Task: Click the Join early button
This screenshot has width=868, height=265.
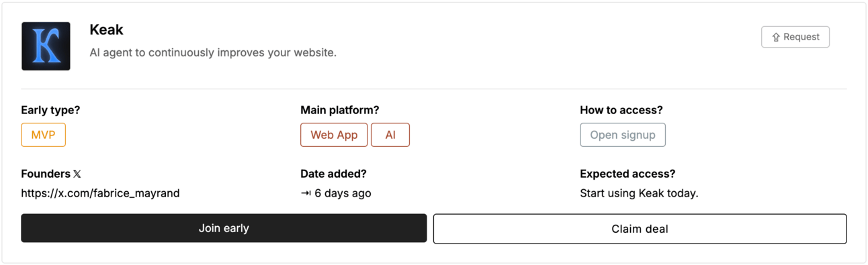Action: click(x=224, y=228)
